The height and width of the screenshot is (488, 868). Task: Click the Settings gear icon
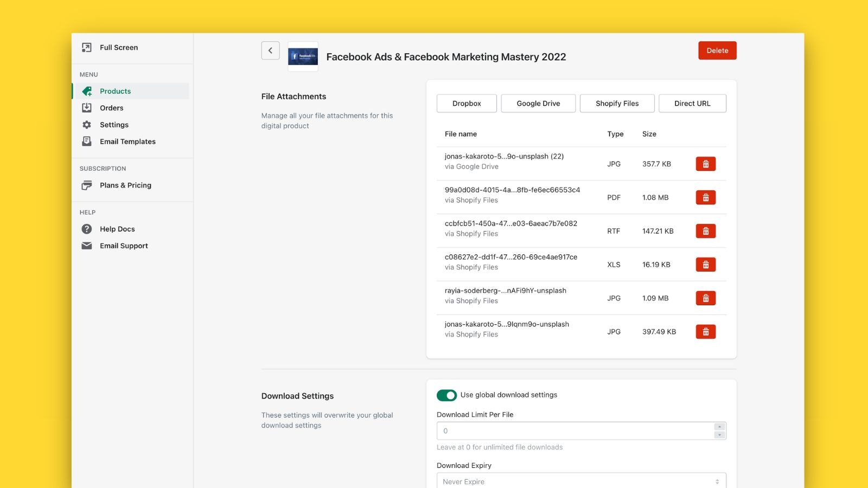87,125
